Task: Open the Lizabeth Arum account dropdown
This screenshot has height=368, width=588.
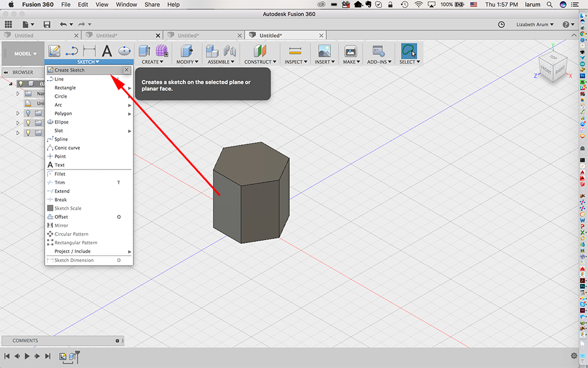Action: [534, 24]
